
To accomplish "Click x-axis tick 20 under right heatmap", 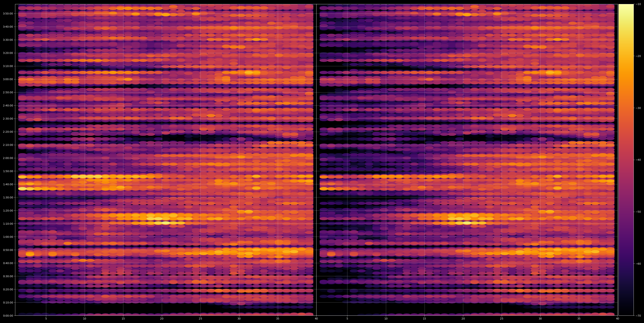I will pos(463,319).
